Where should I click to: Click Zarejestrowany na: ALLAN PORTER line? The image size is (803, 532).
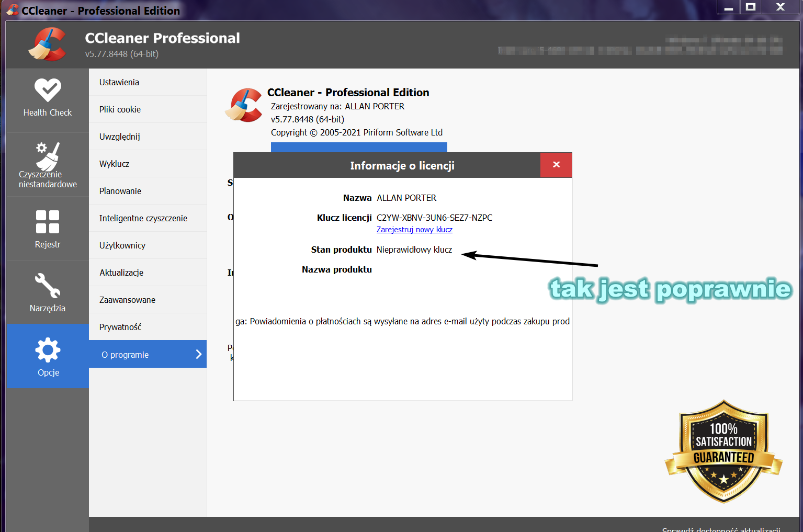click(337, 106)
